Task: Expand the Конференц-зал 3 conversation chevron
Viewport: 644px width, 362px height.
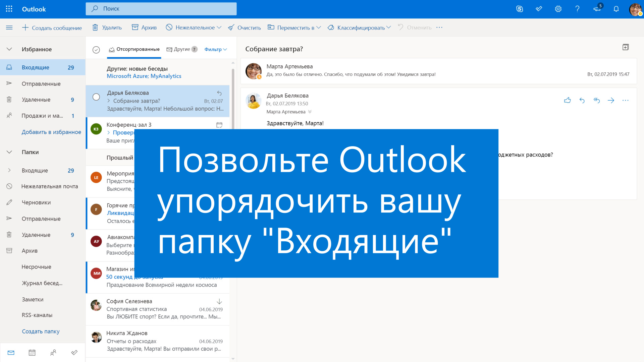Action: [109, 133]
